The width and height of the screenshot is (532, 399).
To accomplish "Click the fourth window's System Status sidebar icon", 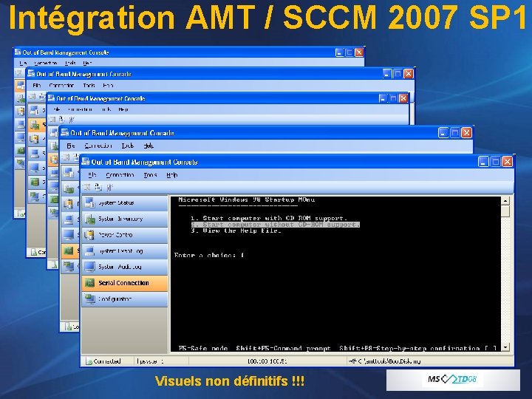I will pos(69,172).
